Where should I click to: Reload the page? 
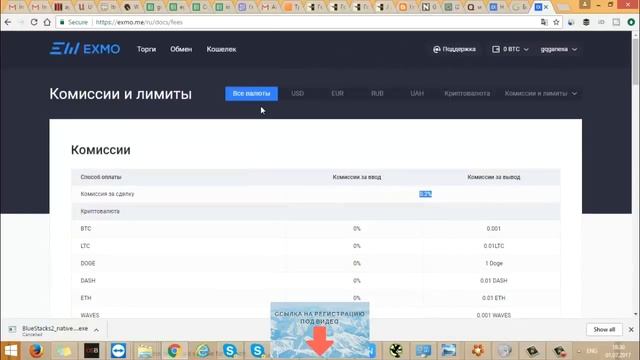[34, 22]
